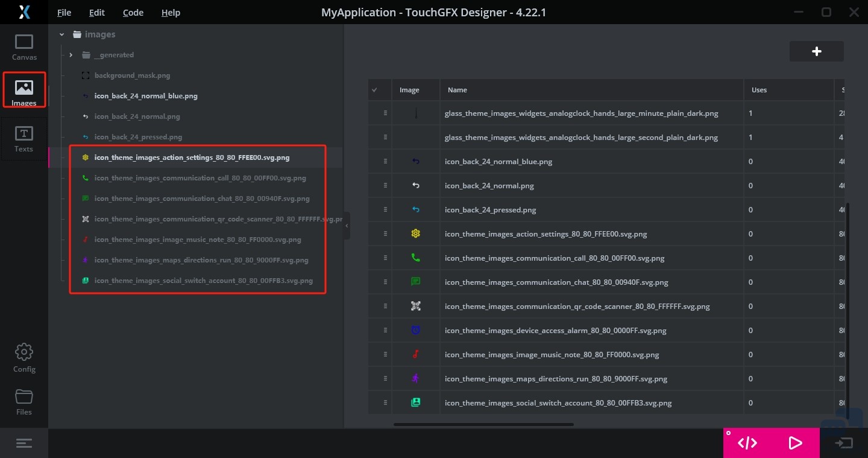Select the large_second_plain_dark.png name cell
868x458 pixels.
coord(582,137)
